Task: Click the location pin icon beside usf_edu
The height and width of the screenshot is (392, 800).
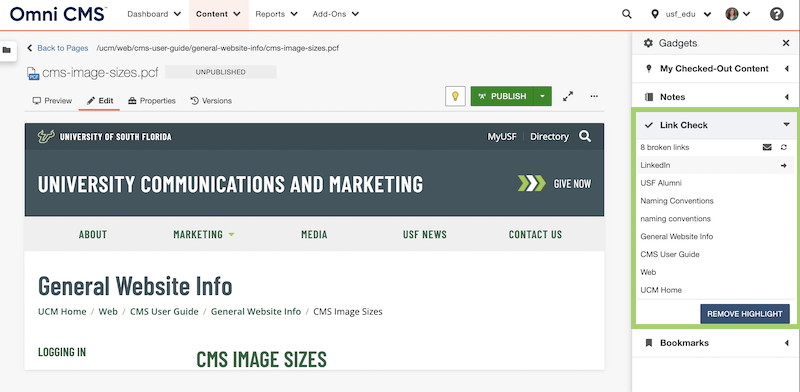Action: coord(655,14)
